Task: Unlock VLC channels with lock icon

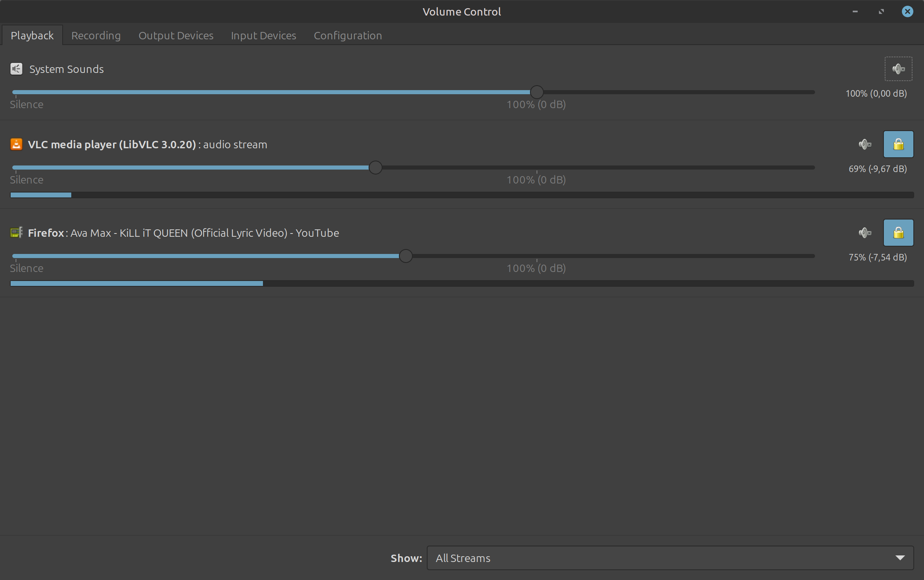Action: coord(898,144)
